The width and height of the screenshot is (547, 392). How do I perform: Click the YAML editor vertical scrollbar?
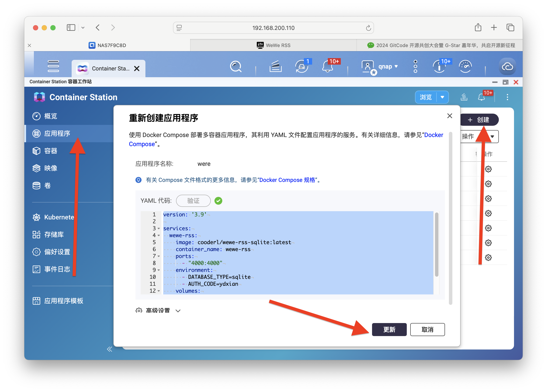coord(437,245)
